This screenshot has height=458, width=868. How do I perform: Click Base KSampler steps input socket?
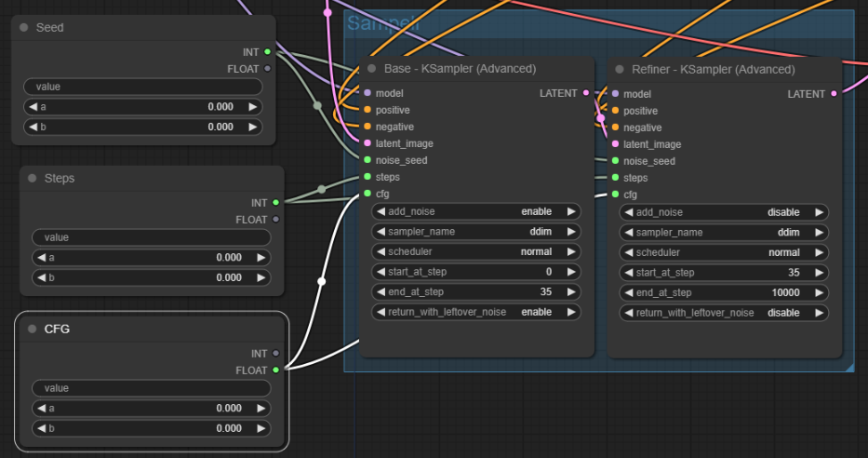tap(367, 177)
